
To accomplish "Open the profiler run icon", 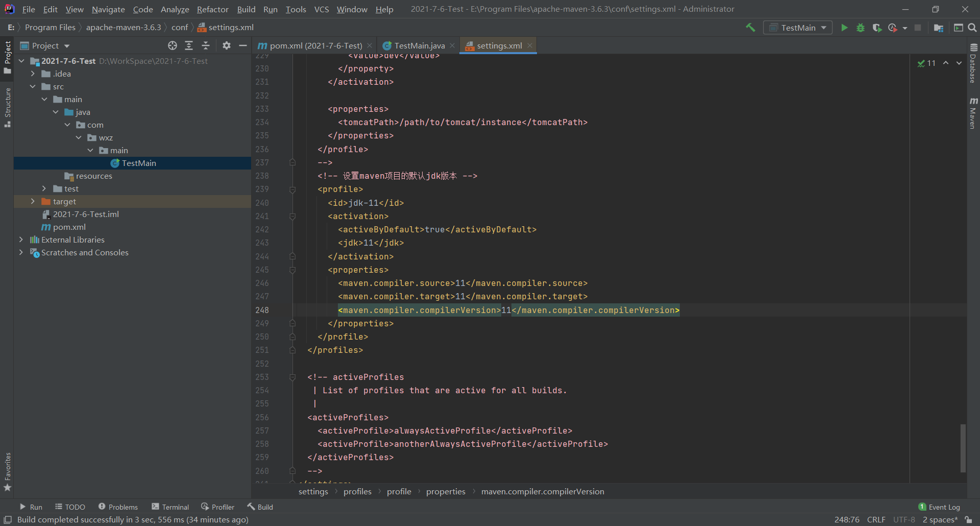I will 892,28.
